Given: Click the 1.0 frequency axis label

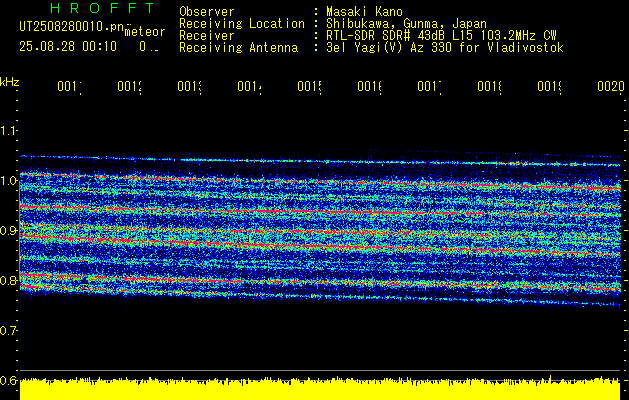Looking at the screenshot, I should click(x=8, y=181).
